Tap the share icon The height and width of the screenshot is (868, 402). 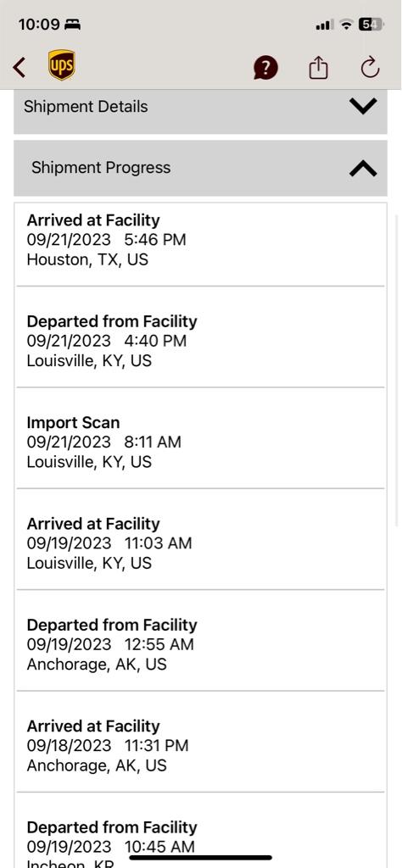point(318,68)
